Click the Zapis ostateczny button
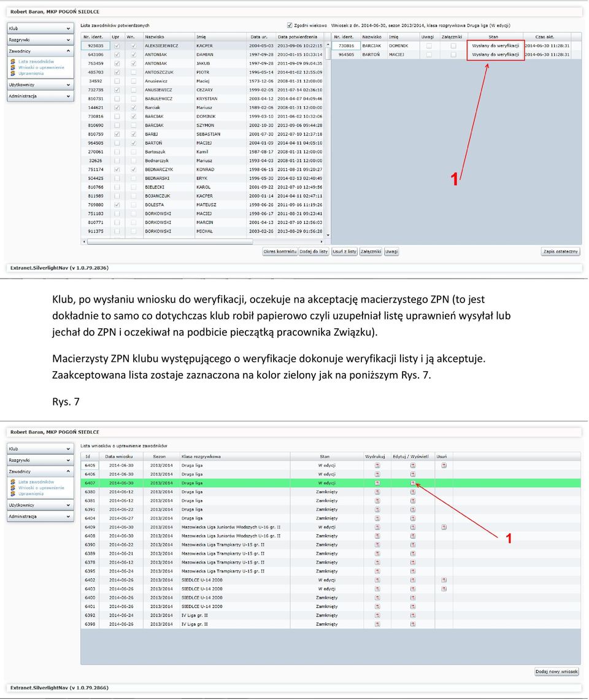The image size is (589, 700). [560, 252]
